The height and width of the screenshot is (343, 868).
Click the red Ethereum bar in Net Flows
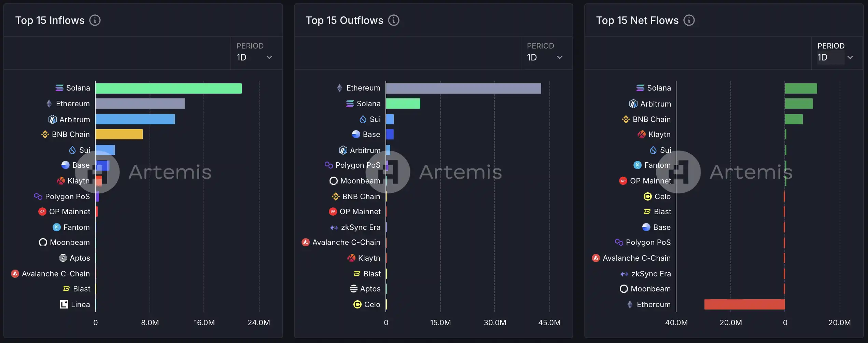tap(744, 304)
